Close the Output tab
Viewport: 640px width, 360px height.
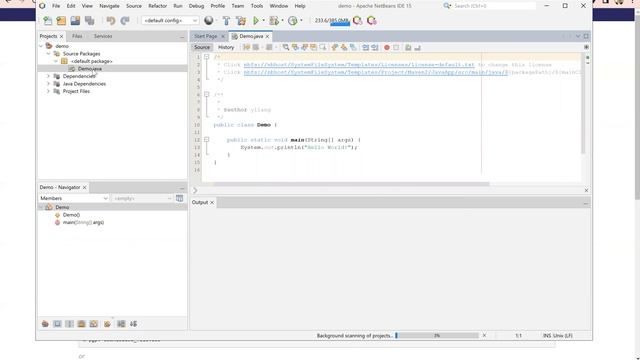212,202
